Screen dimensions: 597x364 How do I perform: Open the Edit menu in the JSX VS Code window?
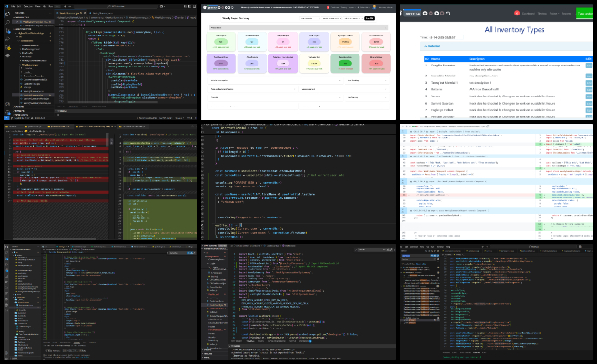tap(19, 7)
